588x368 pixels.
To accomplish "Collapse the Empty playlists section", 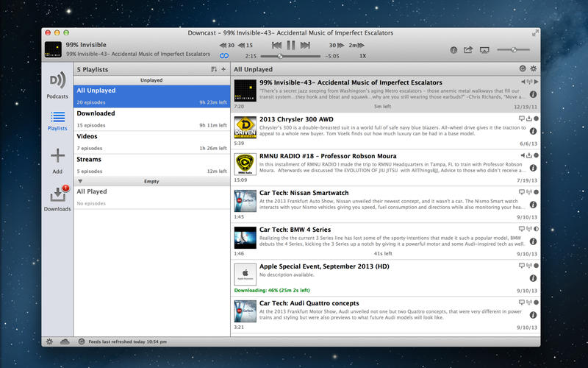I will pos(80,181).
